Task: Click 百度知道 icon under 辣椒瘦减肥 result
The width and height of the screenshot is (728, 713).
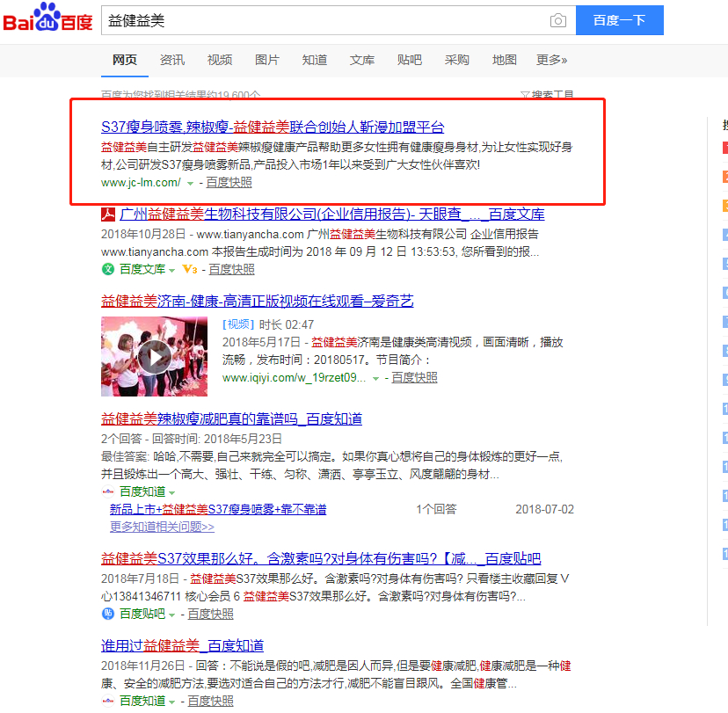Action: tap(108, 491)
